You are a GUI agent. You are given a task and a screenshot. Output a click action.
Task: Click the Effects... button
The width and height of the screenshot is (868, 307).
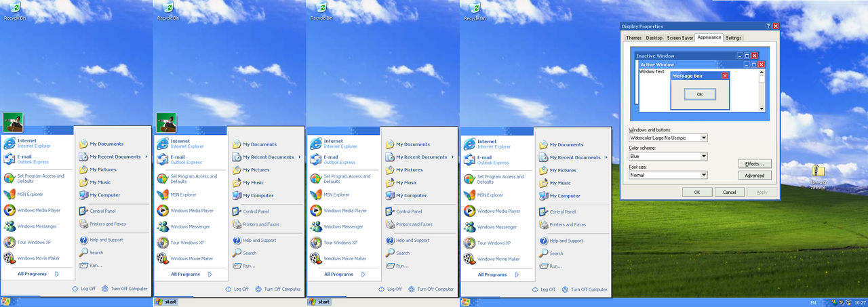(x=755, y=164)
